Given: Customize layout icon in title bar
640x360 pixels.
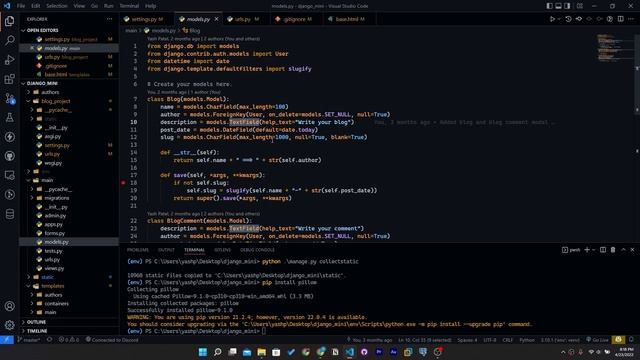Looking at the screenshot, I should point(580,6).
